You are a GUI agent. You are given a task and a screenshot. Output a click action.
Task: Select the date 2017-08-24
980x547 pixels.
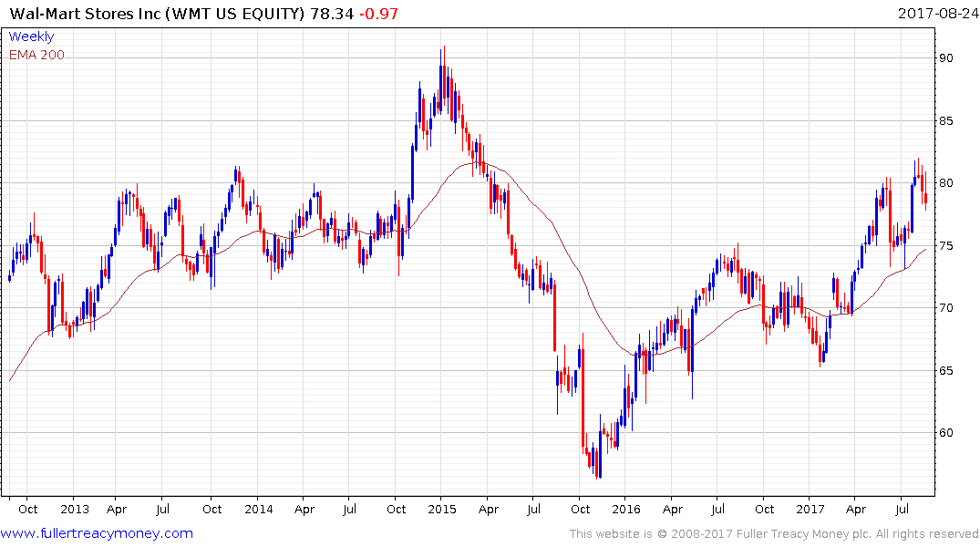coord(938,13)
